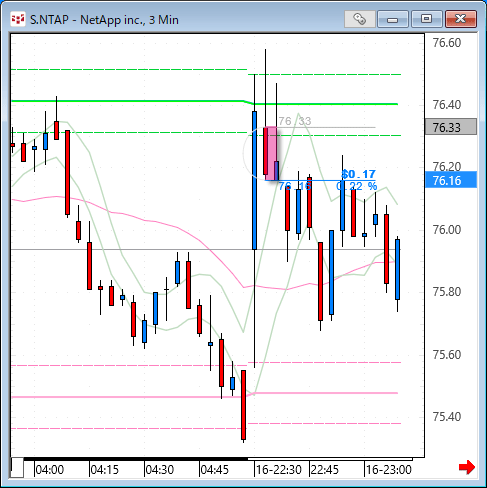Screen dimensions: 487x488
Task: Click the 04:00 time axis label
Action: 50,470
